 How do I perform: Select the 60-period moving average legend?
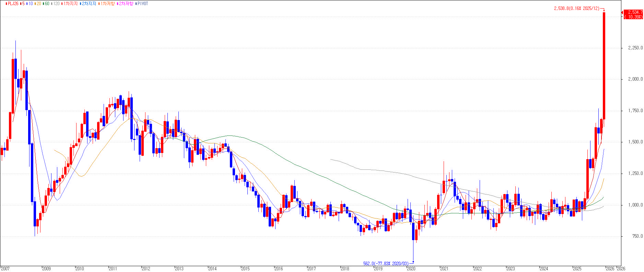pos(47,4)
